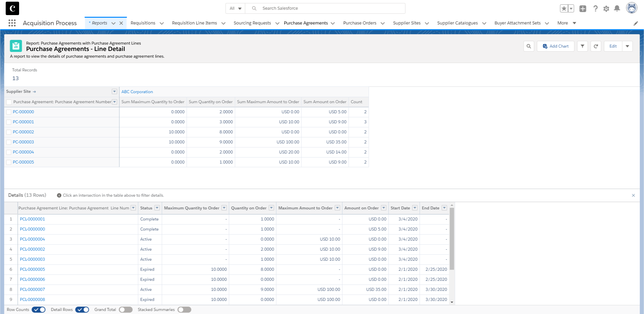The height and width of the screenshot is (314, 644).
Task: Switch to the Purchase Orders tab
Action: (x=359, y=23)
